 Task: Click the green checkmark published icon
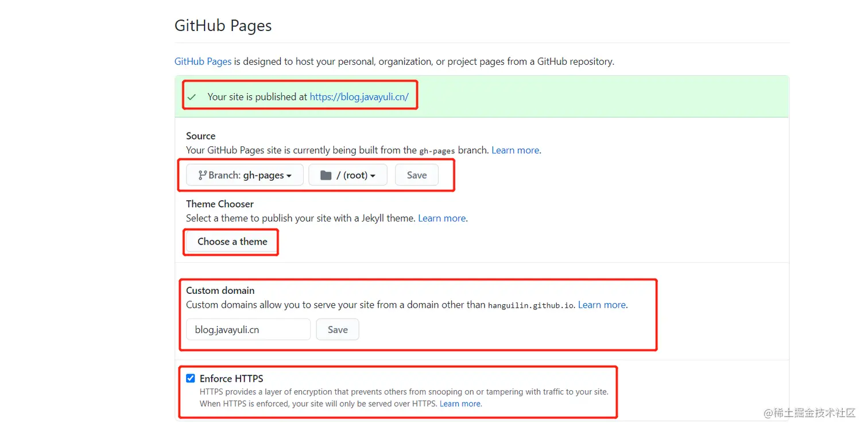click(192, 97)
